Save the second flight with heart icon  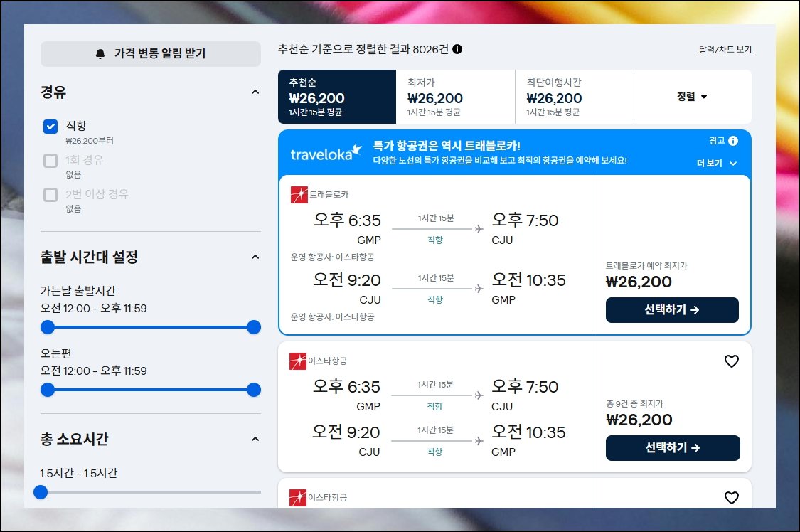tap(732, 361)
